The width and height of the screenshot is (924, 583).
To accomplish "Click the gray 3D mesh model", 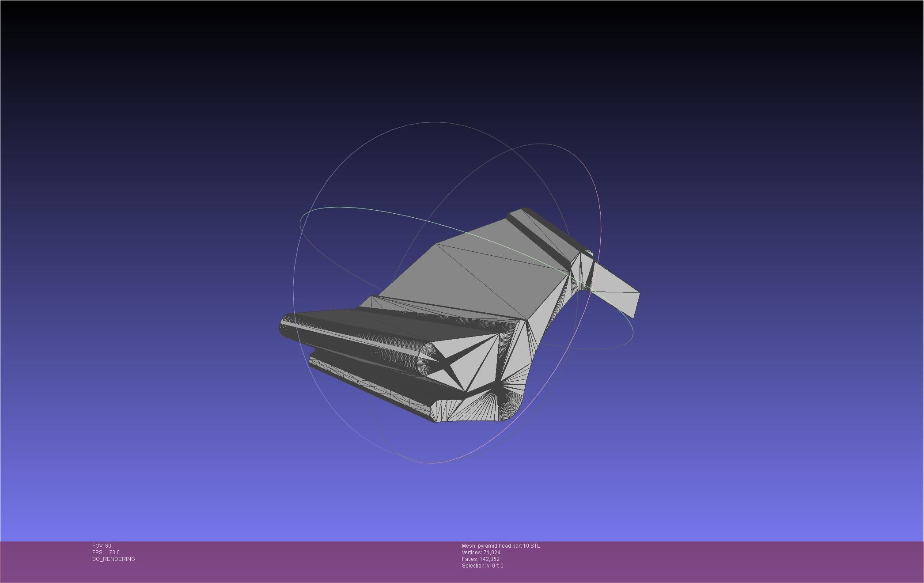I will (x=459, y=316).
